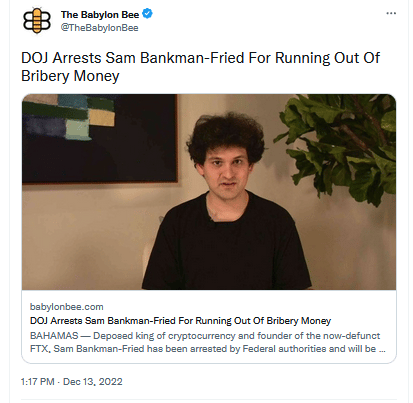Click the white card footer area below image

click(x=209, y=326)
